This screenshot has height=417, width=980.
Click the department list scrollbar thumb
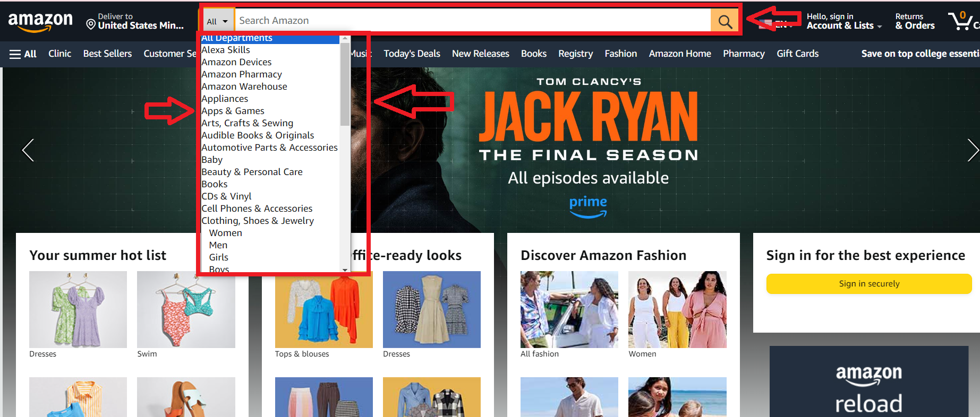345,85
